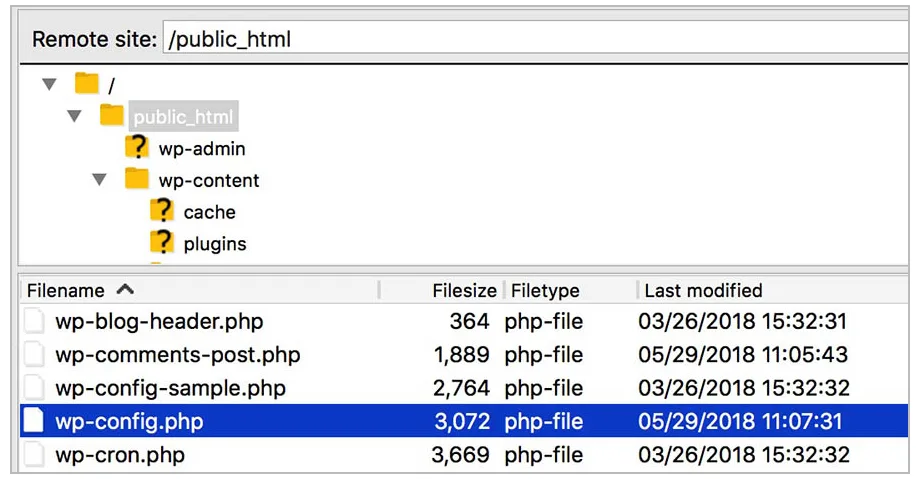Screen dimensions: 920x479
Task: Click the filesize value 3,072
Action: (x=462, y=421)
